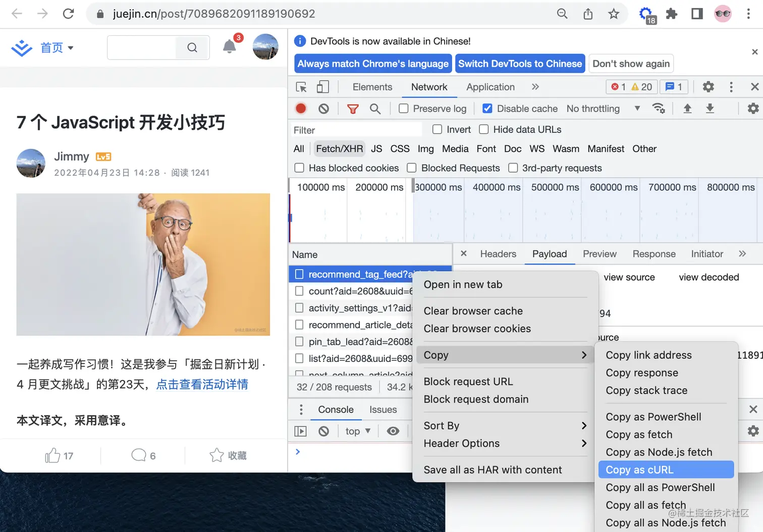The width and height of the screenshot is (763, 532).
Task: Choose Copy as fetch option
Action: [x=666, y=435]
